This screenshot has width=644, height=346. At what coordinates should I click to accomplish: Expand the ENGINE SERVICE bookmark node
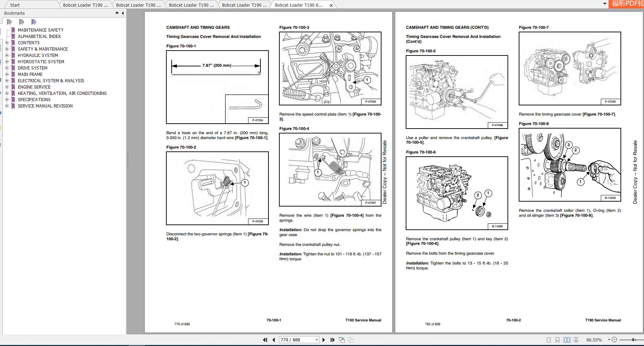(7, 87)
